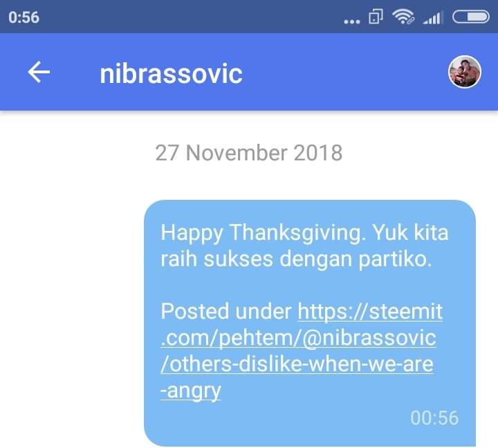The width and height of the screenshot is (498, 448).
Task: Tap the 00:56 message timestamp
Action: click(434, 418)
